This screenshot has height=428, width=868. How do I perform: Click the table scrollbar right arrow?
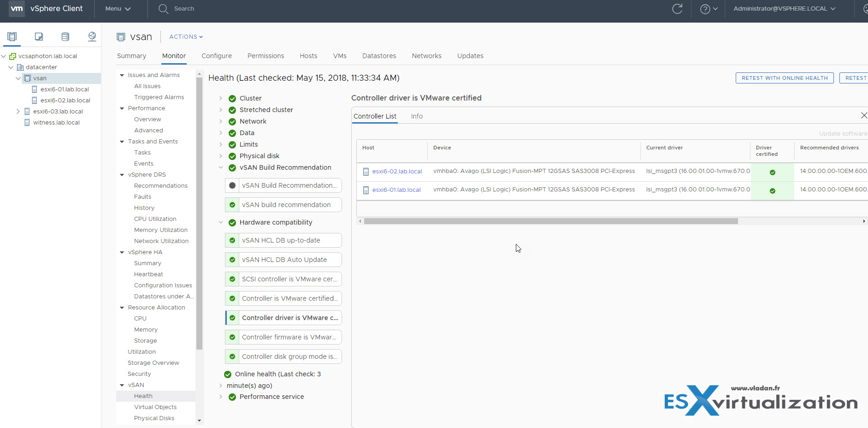(x=864, y=221)
